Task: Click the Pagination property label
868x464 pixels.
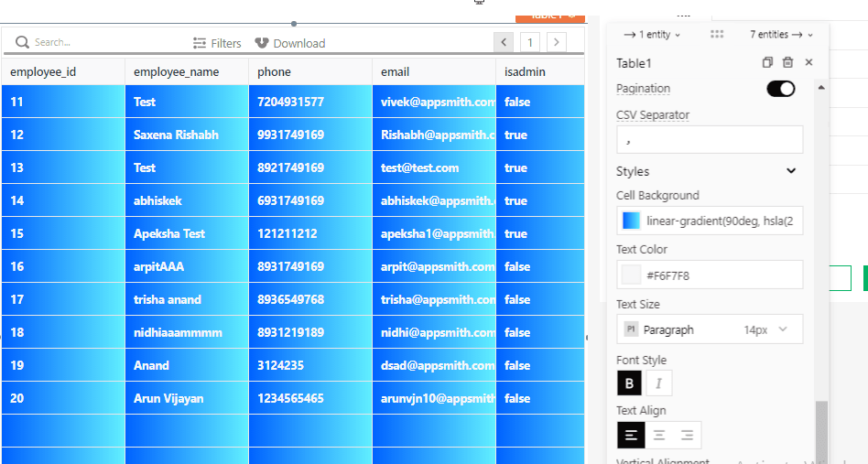Action: tap(644, 89)
